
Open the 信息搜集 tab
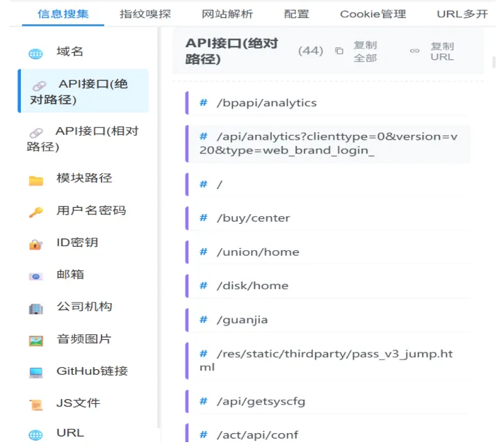click(63, 14)
